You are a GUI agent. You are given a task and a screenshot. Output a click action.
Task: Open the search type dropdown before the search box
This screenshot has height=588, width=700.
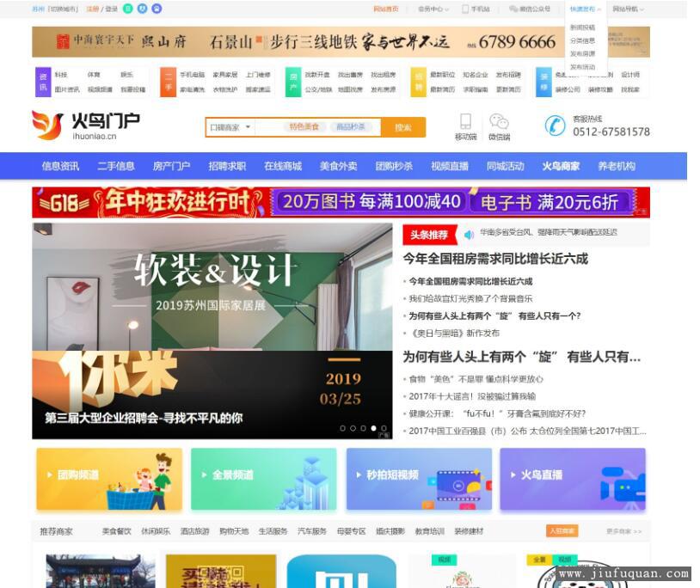click(230, 127)
